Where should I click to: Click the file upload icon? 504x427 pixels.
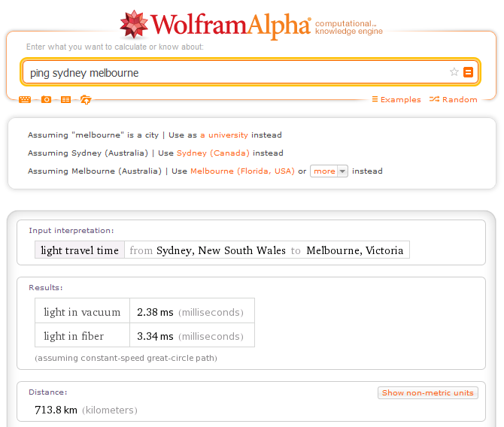(x=86, y=99)
